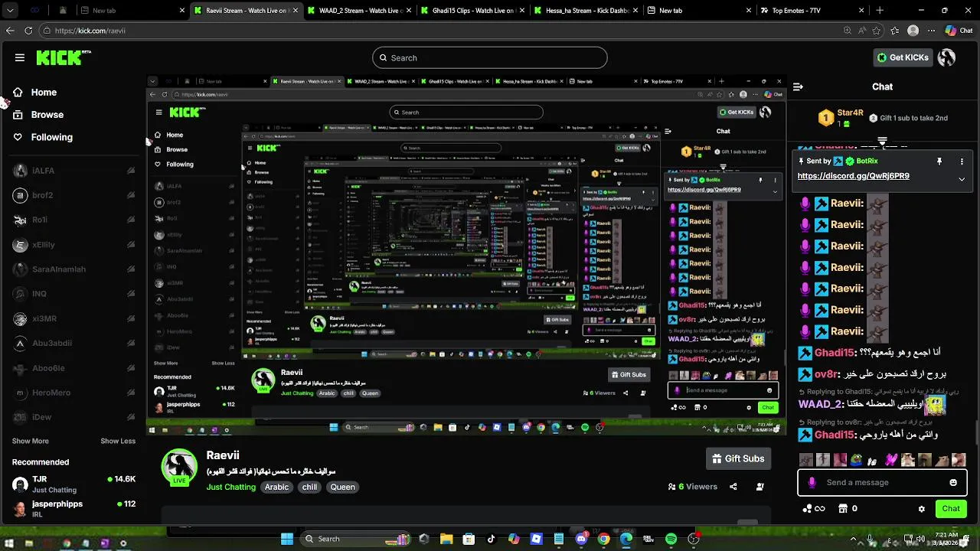Open the discord.gg/QwRj6PR9 link
Viewport: 980px width, 551px height.
[853, 176]
